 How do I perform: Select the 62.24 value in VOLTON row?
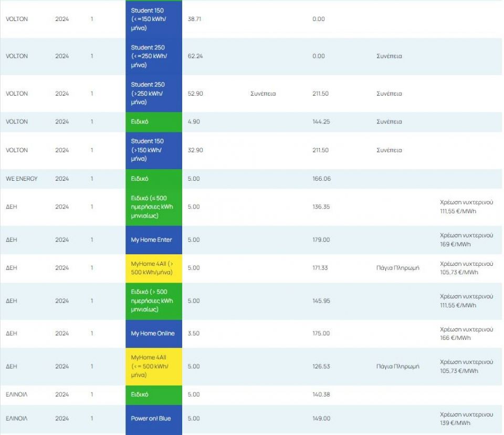pyautogui.click(x=195, y=56)
